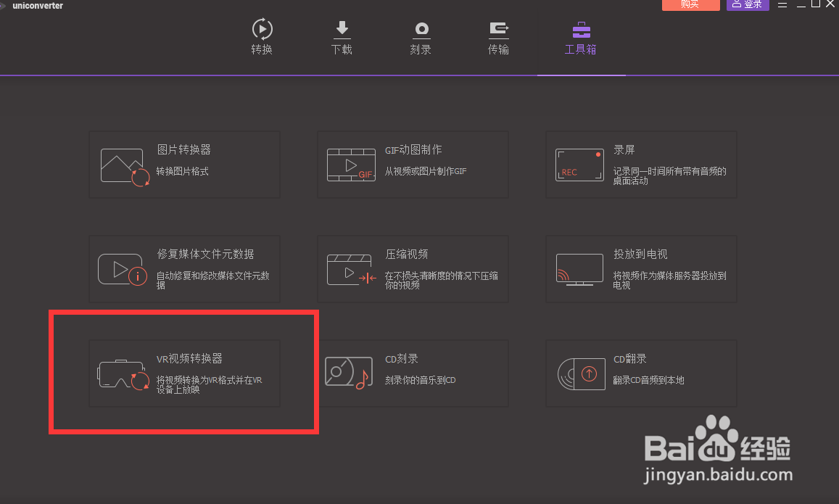The height and width of the screenshot is (504, 839).
Task: Maximize the uniconverter window
Action: [816, 4]
